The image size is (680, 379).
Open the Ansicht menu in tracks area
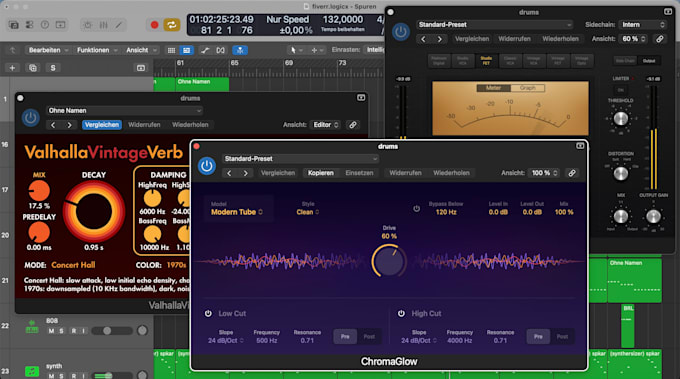pyautogui.click(x=141, y=50)
